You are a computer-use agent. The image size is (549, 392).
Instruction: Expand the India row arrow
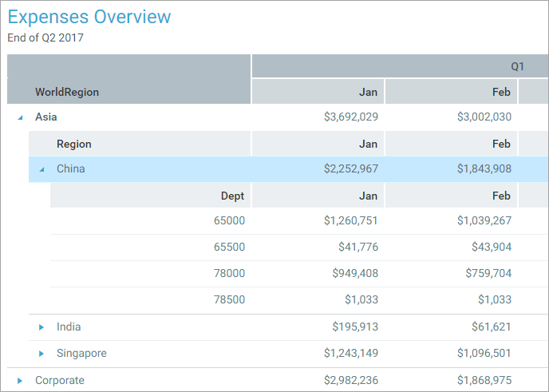pos(41,327)
